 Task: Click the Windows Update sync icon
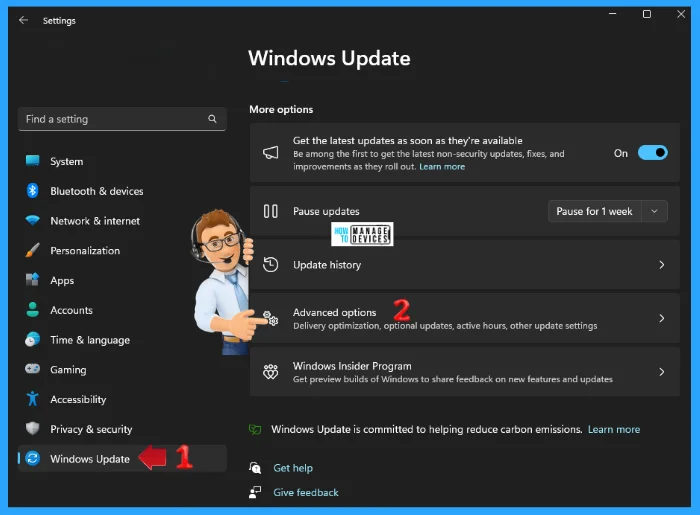tap(33, 458)
